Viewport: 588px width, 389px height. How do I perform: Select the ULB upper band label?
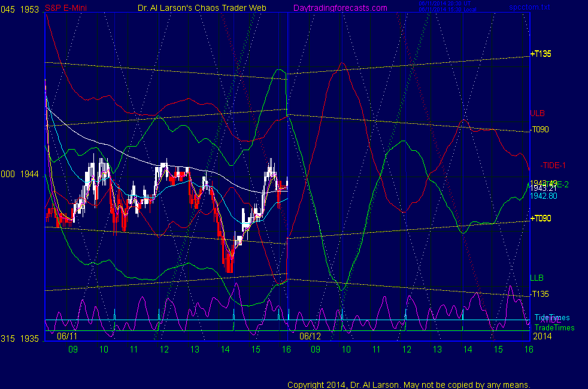pos(537,113)
